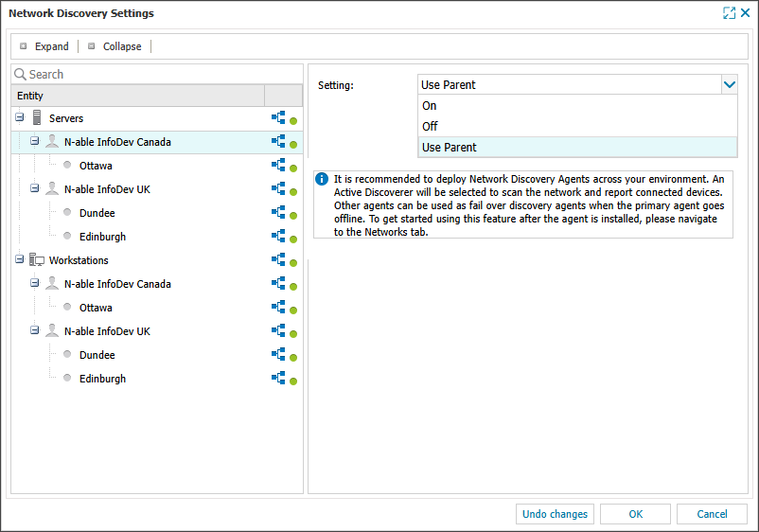Click the blue info icon beside the recommendation text

[322, 178]
